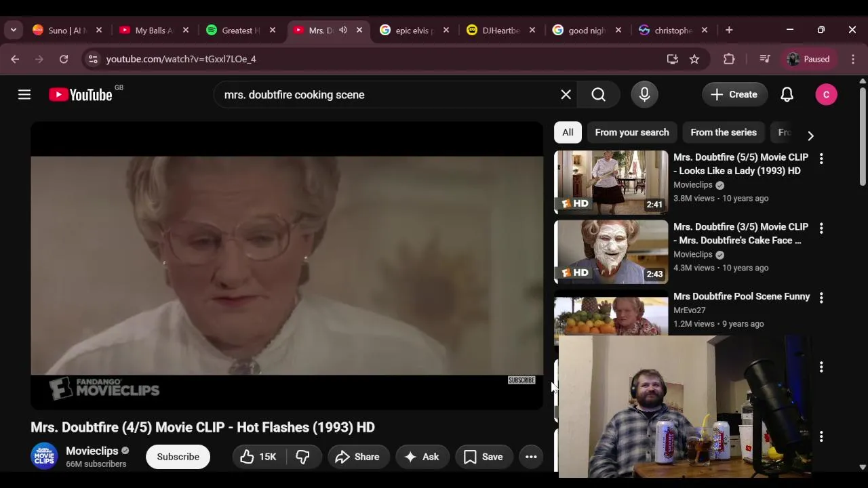
Task: Click the Ask button
Action: coord(422,457)
